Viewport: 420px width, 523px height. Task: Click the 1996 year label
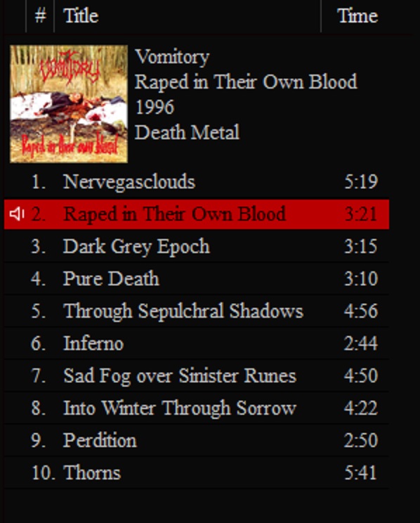[155, 107]
